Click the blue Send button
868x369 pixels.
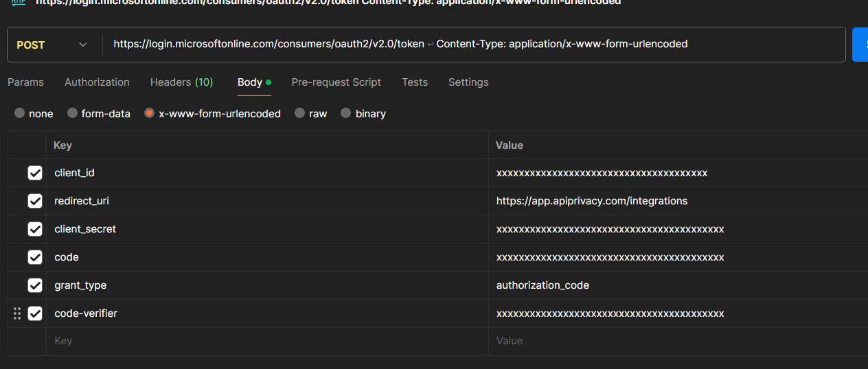[x=860, y=45]
